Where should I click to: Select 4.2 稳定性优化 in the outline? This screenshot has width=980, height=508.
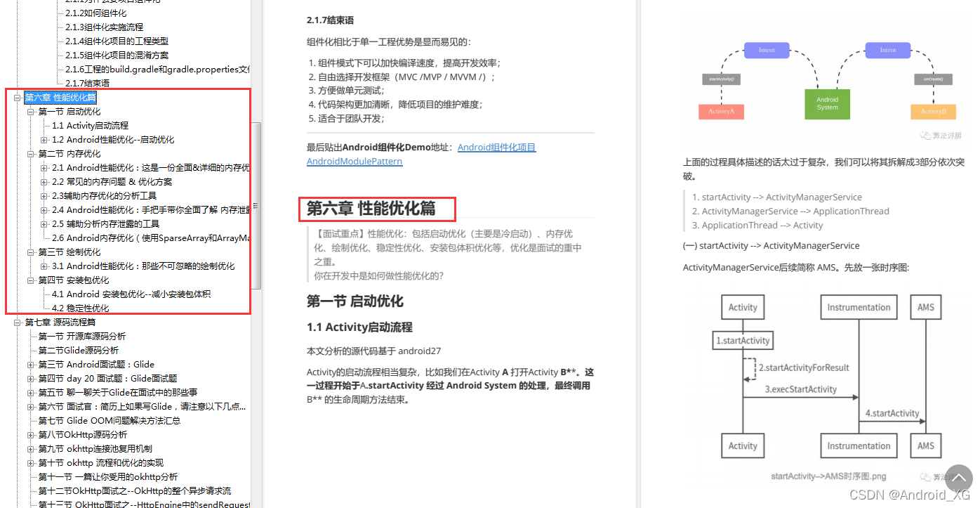pyautogui.click(x=79, y=308)
